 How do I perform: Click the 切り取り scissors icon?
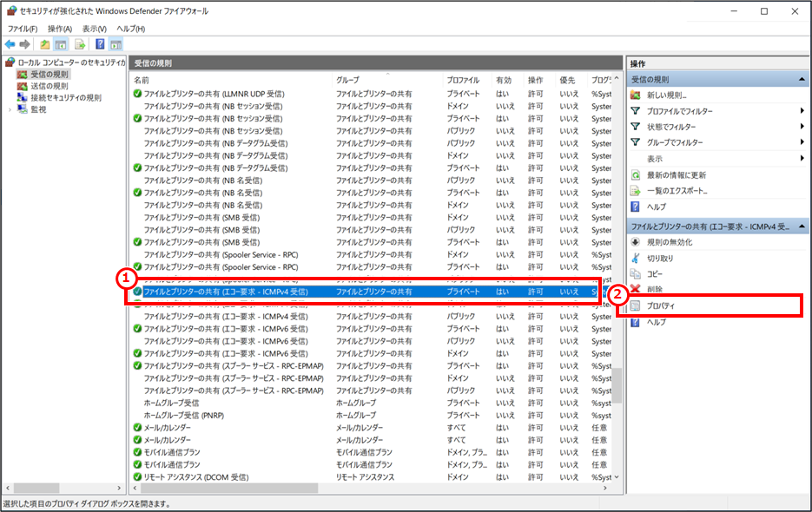tap(636, 259)
